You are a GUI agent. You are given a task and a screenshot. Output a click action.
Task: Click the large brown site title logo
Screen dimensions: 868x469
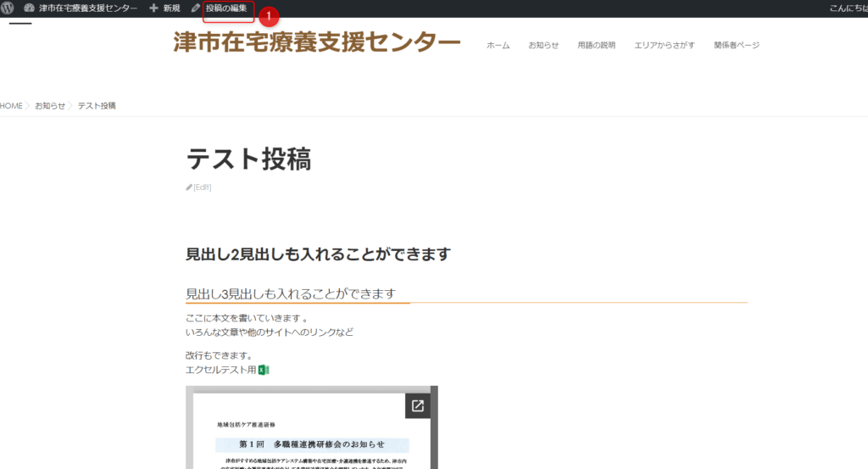click(317, 42)
